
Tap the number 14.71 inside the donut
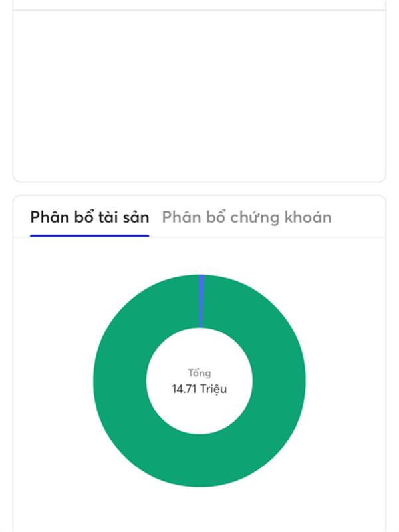tap(184, 389)
